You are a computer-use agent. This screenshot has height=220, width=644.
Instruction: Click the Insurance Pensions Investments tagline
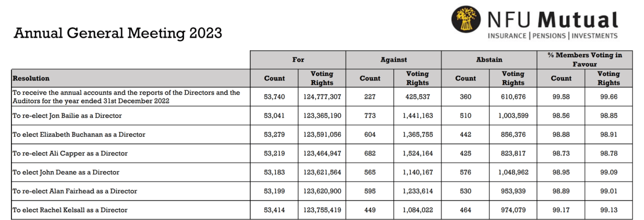pyautogui.click(x=553, y=36)
